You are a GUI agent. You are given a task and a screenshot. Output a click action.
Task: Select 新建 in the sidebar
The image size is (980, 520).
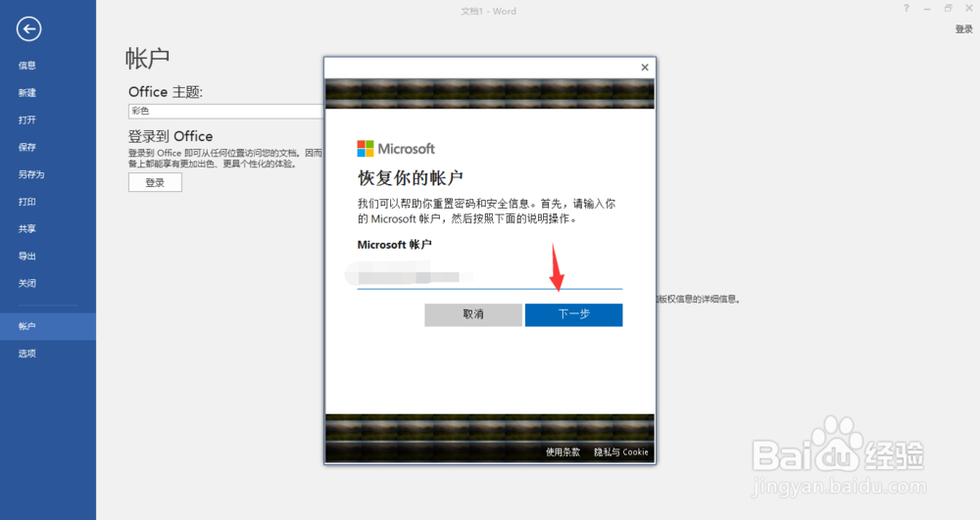click(26, 92)
